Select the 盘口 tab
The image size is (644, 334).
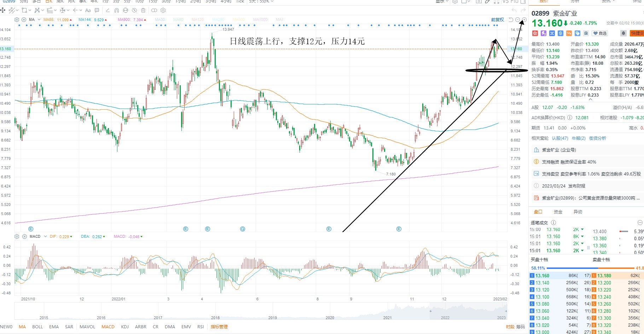(x=538, y=212)
